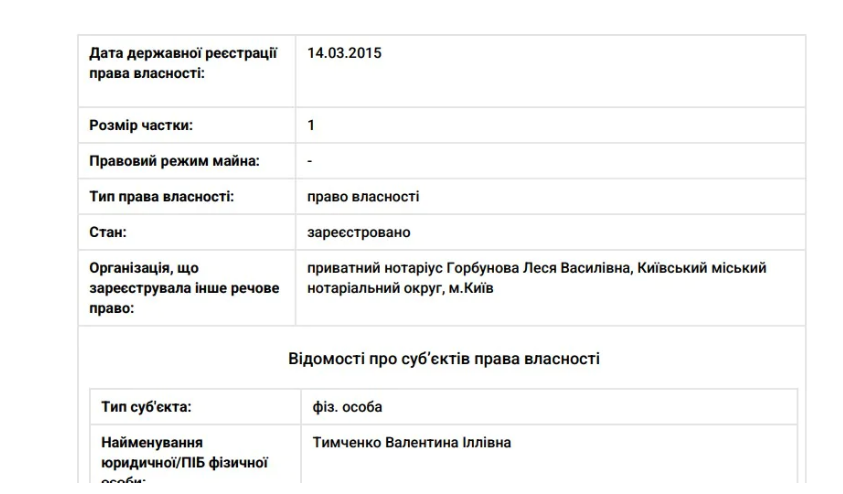Viewport: 843px width, 494px height.
Task: Click the 'Дата державної реєстрації права власності' label
Action: coord(183,63)
